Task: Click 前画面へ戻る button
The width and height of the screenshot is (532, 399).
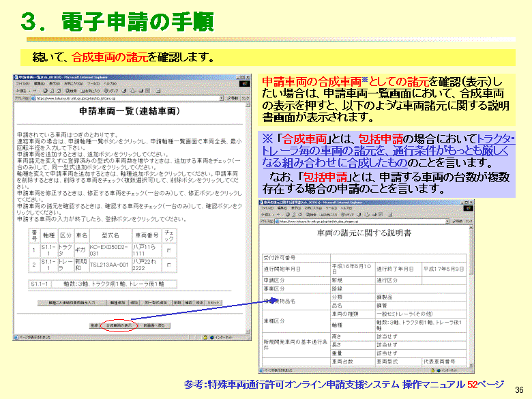Action: pyautogui.click(x=154, y=325)
